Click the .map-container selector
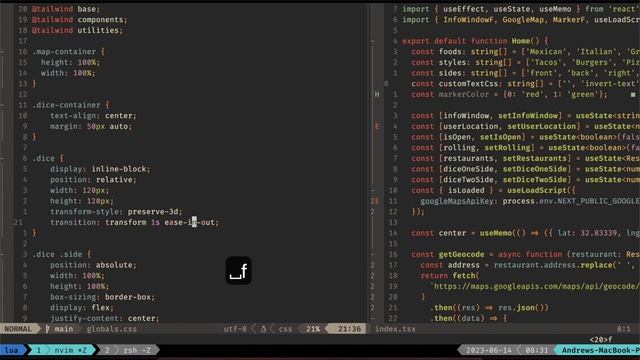 coord(64,52)
